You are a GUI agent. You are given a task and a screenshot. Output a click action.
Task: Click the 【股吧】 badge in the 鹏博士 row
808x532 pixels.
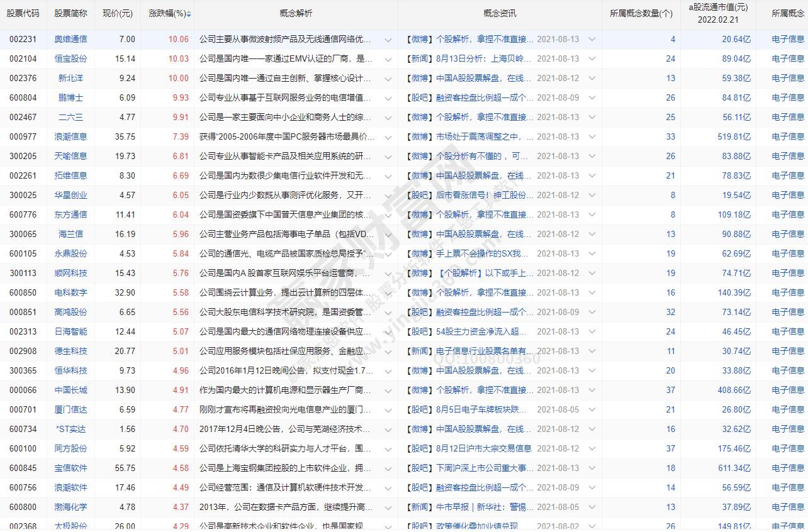coord(418,97)
